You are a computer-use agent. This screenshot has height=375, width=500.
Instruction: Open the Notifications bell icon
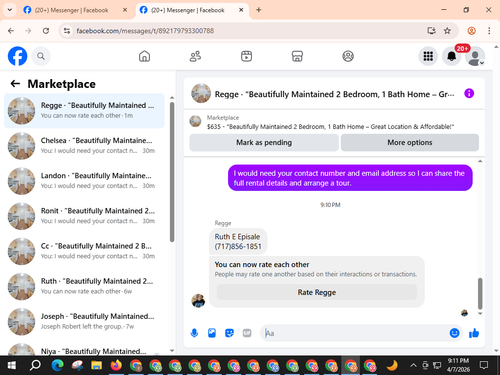452,56
